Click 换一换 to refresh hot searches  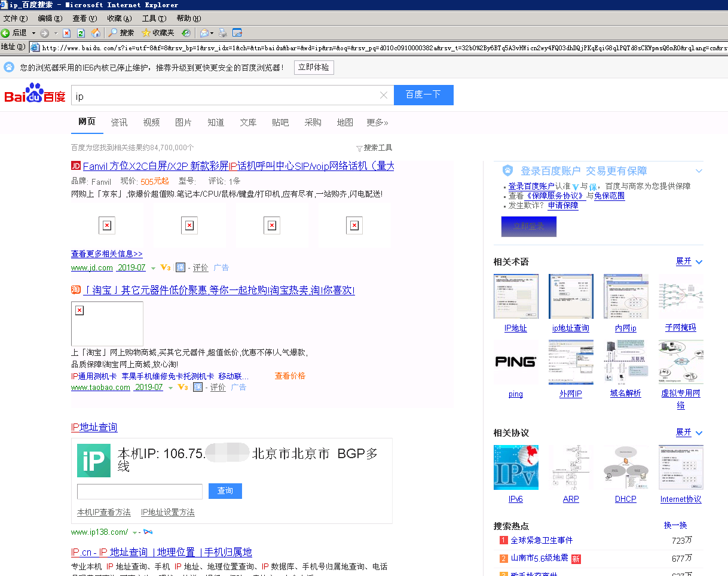tap(675, 525)
